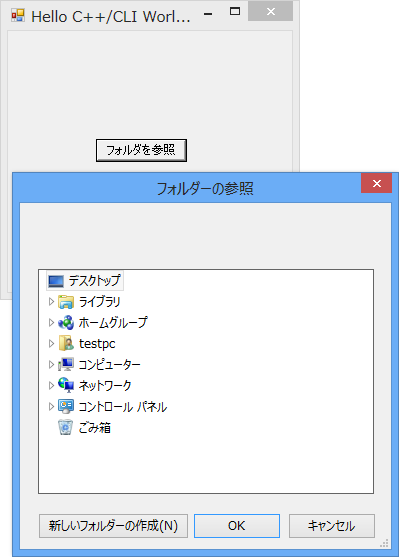The image size is (399, 557).
Task: Click フォルダを参照 button in Hello window
Action: [141, 150]
